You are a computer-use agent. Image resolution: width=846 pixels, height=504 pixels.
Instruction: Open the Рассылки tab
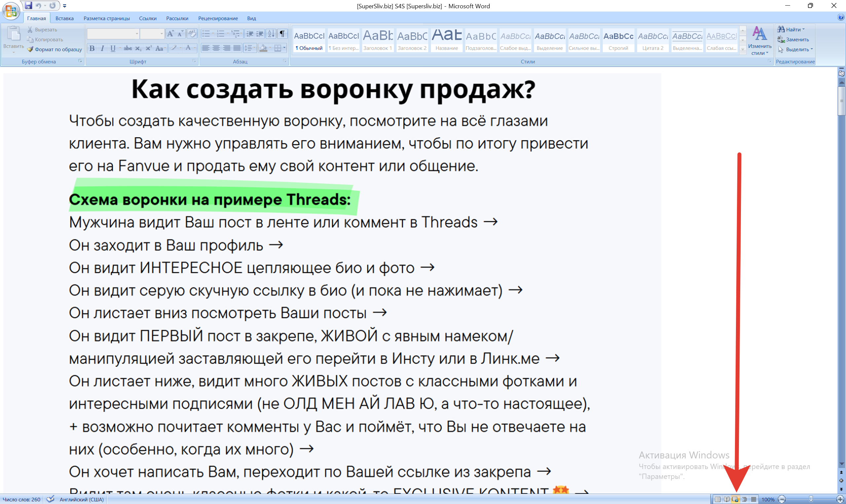tap(177, 18)
